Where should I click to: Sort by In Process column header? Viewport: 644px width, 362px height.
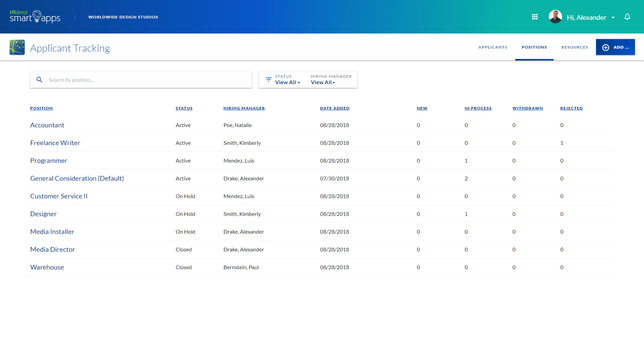pos(478,108)
